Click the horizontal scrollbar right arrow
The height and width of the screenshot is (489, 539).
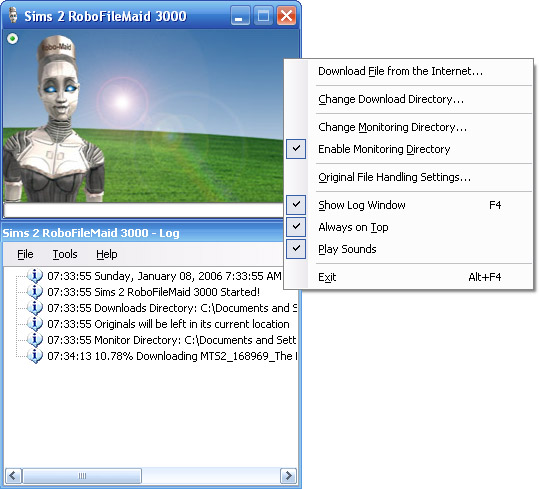point(288,476)
